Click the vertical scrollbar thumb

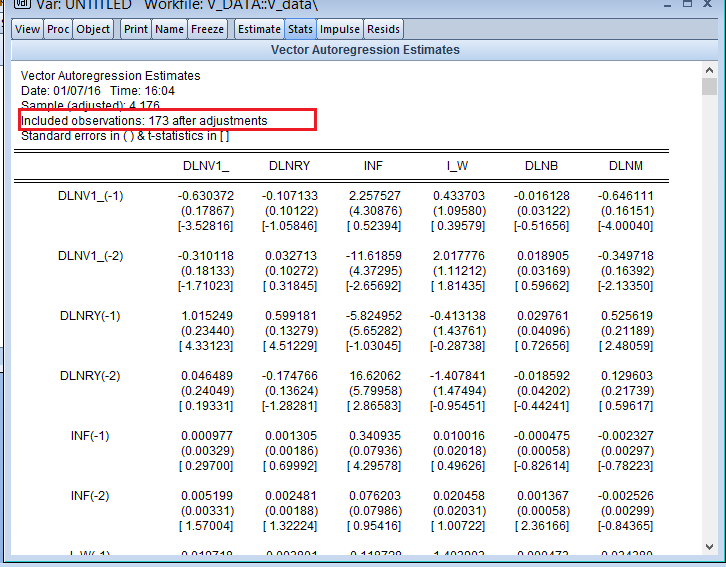pos(709,87)
